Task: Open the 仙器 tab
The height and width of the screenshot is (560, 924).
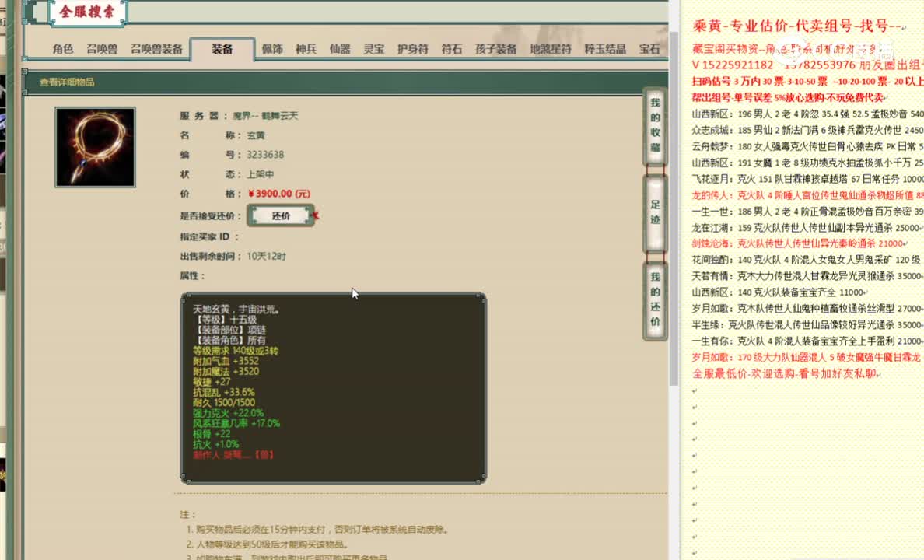Action: pyautogui.click(x=340, y=49)
